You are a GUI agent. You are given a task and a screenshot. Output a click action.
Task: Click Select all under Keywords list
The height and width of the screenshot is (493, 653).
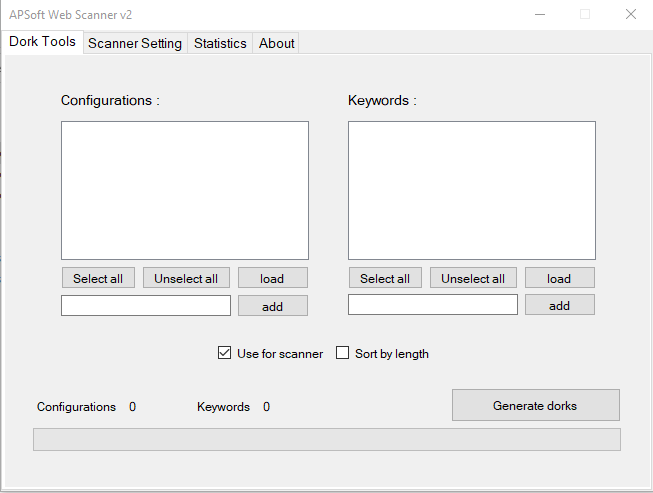coord(385,278)
